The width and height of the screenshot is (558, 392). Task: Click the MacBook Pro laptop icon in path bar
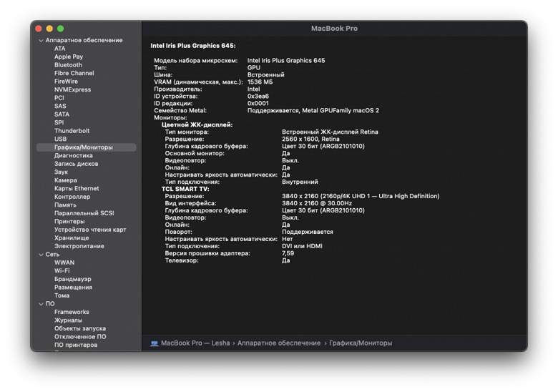154,343
